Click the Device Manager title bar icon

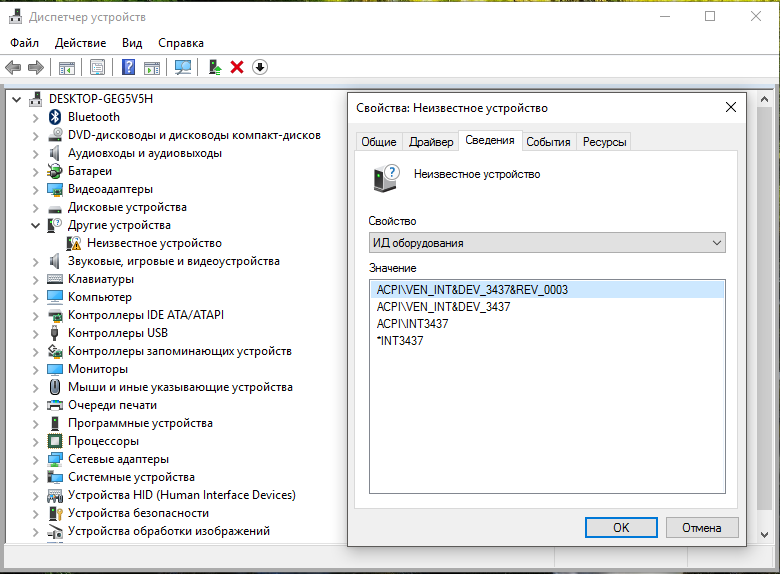coord(16,17)
